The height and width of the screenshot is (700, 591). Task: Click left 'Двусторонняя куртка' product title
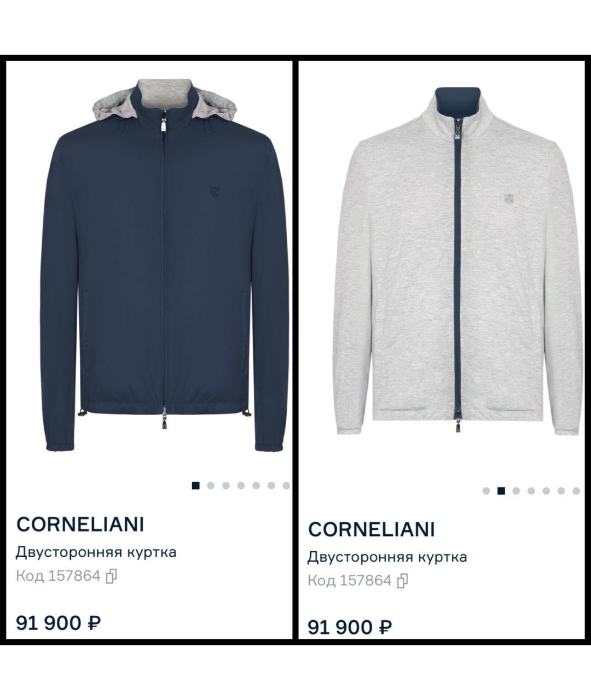pos(96,552)
